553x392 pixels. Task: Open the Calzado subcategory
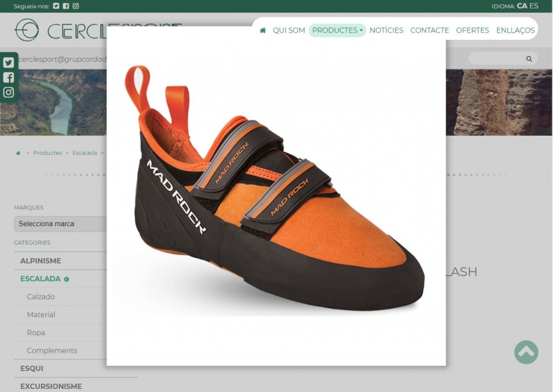click(x=41, y=297)
